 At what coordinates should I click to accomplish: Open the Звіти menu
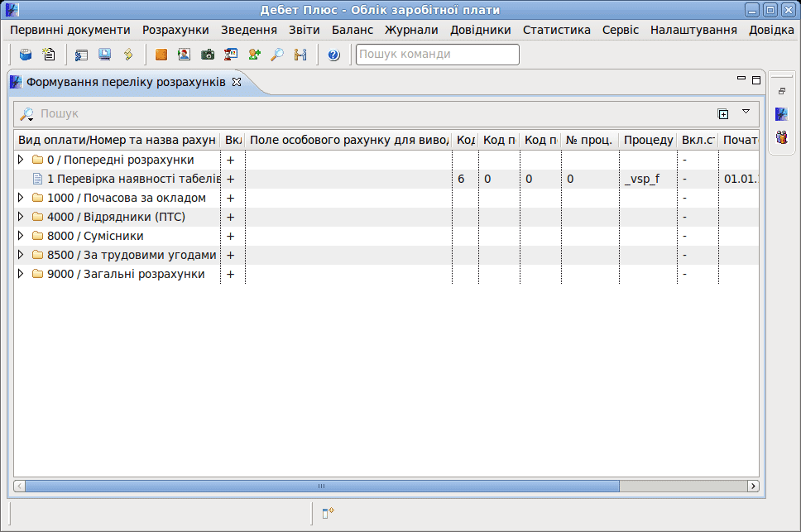(304, 30)
